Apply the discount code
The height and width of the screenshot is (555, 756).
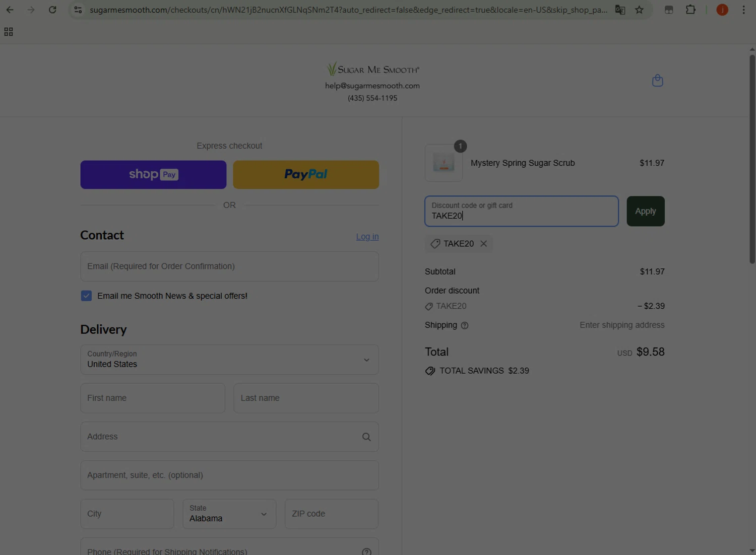click(646, 211)
